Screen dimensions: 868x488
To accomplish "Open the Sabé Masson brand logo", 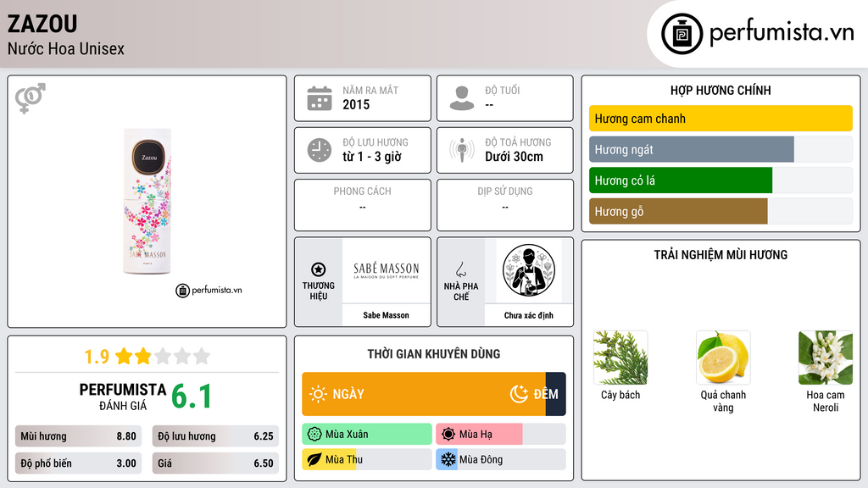I will 386,270.
